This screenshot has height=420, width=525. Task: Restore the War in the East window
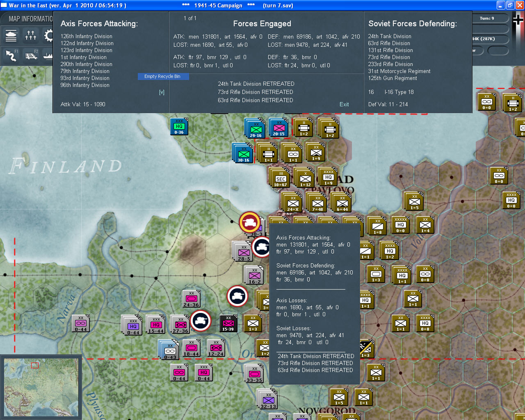coord(510,5)
